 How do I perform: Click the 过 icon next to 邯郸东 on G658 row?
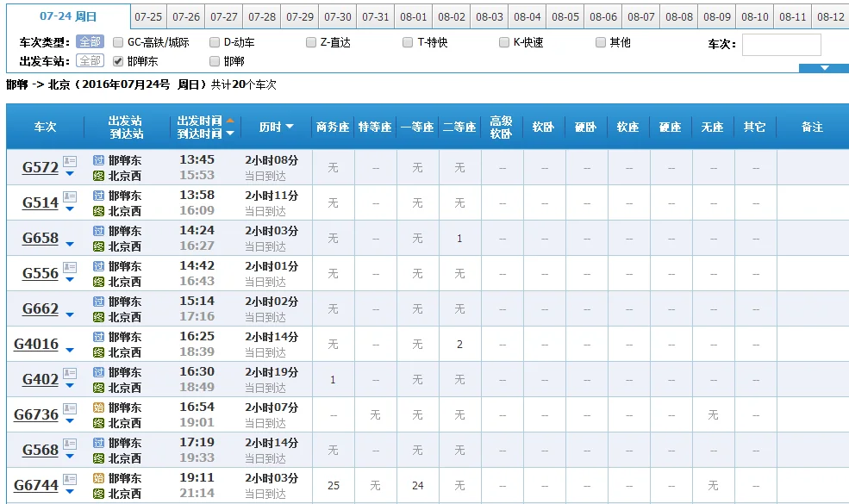[x=98, y=230]
